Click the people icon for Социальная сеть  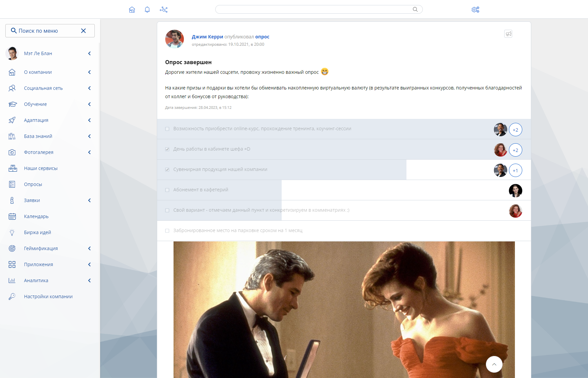[x=12, y=88]
